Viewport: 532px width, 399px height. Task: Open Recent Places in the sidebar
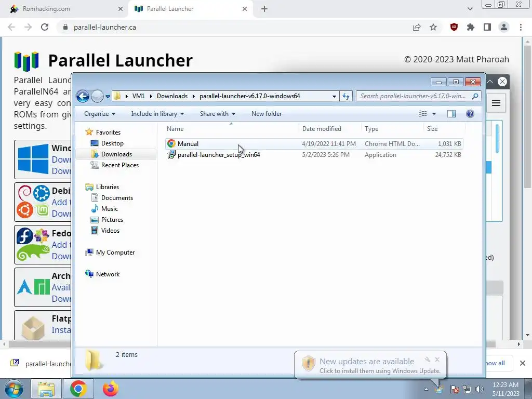coord(120,165)
